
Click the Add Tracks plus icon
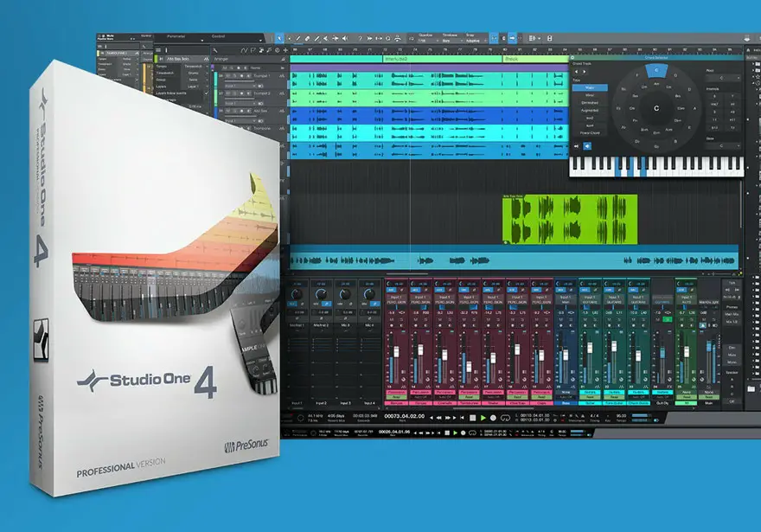pos(285,50)
